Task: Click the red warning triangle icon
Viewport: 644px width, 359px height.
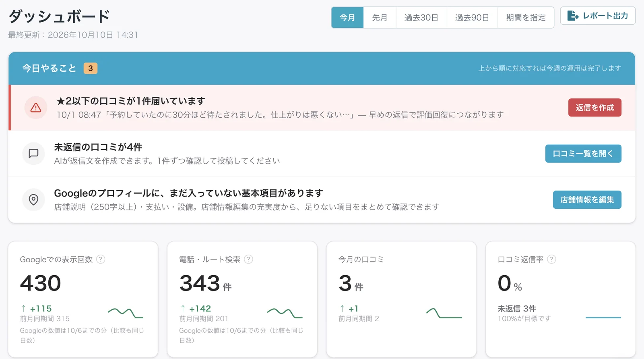Action: click(x=36, y=108)
